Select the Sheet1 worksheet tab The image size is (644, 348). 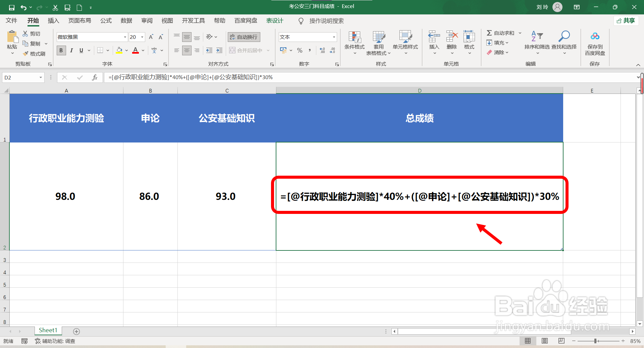pos(48,331)
